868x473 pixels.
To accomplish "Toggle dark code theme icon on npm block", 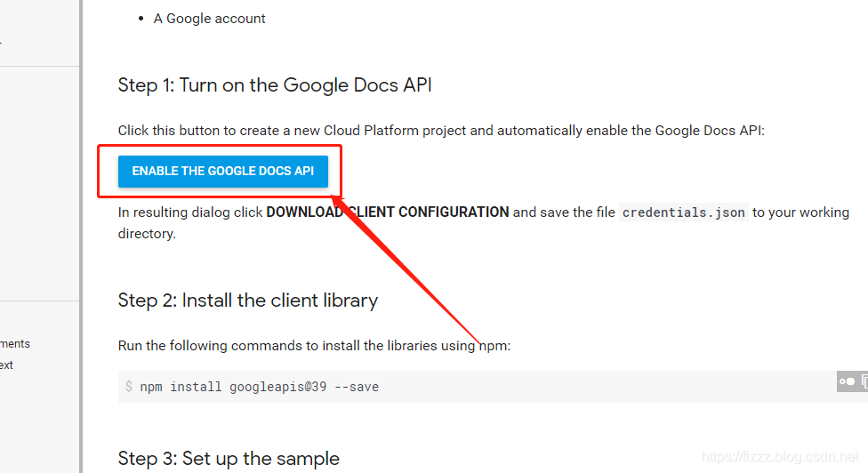I will coord(847,381).
